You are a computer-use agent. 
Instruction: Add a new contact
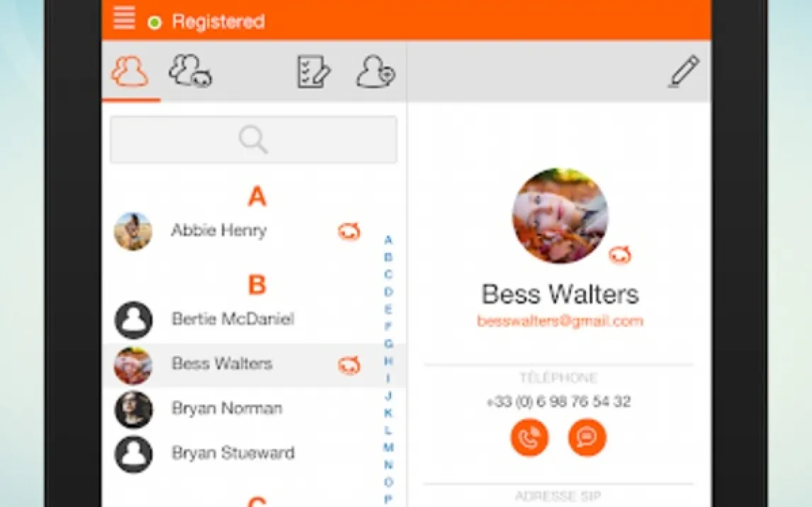pyautogui.click(x=375, y=72)
